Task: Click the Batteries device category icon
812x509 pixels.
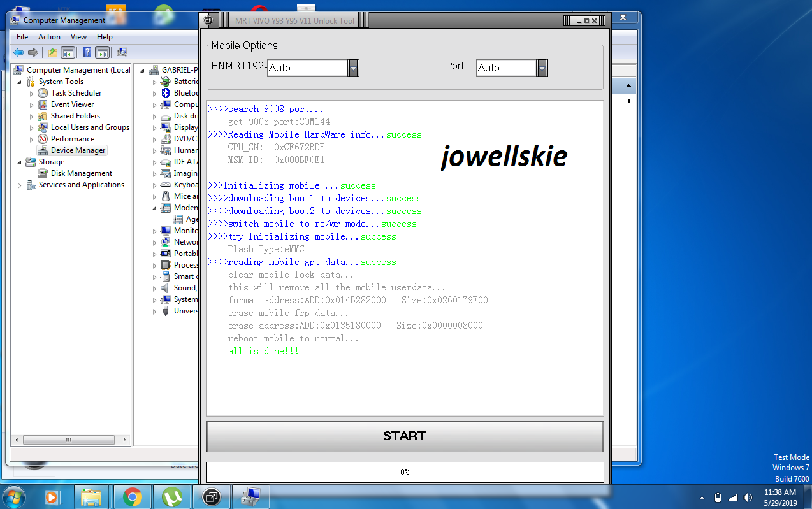Action: 166,82
